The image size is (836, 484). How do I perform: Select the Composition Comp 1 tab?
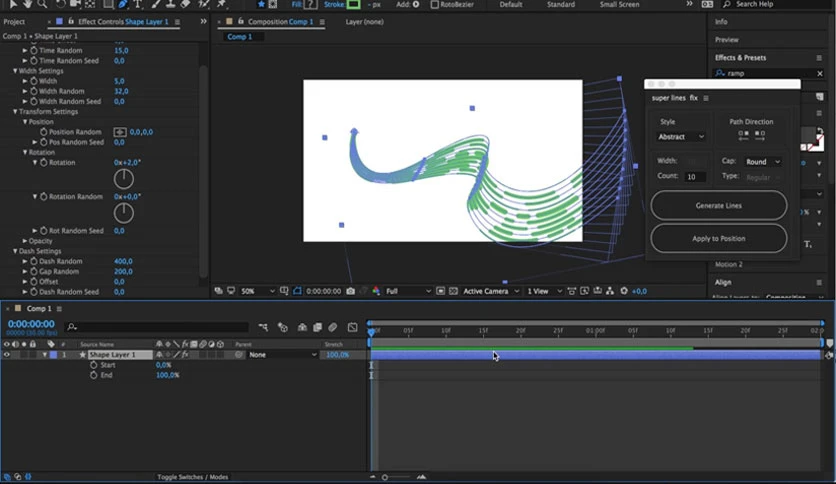click(x=280, y=22)
